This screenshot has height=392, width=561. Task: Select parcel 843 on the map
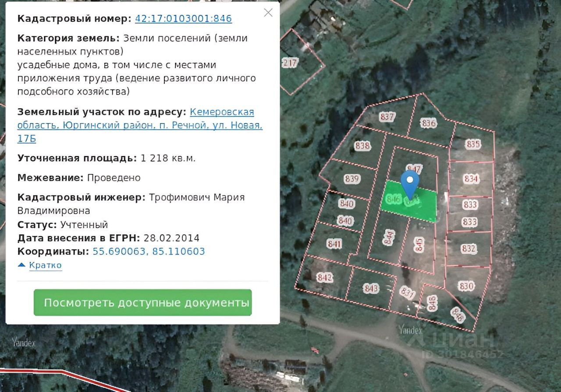[371, 288]
